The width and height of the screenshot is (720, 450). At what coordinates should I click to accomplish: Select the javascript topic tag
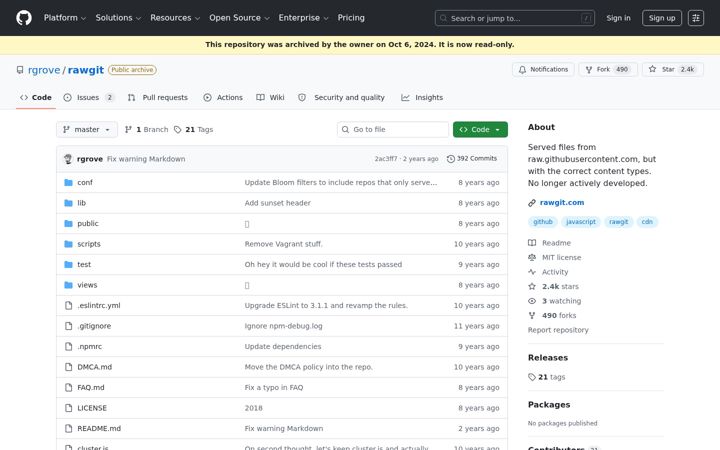point(580,222)
